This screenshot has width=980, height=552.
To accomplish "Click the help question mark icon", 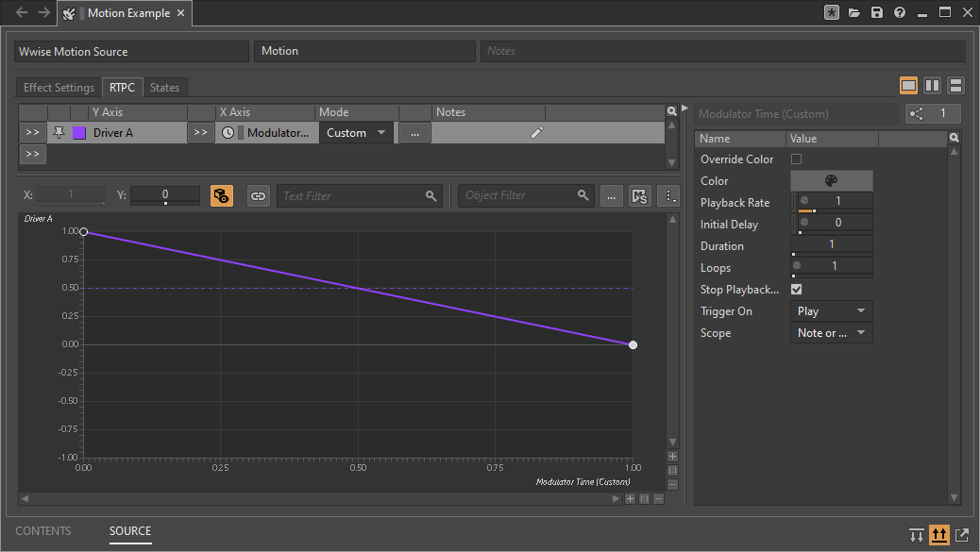I will click(900, 12).
